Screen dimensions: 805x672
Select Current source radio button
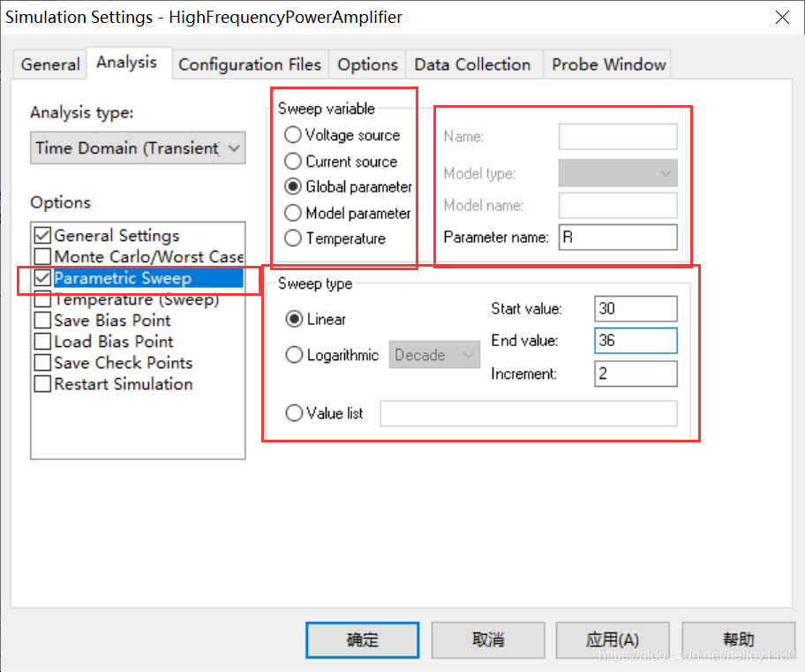293,162
